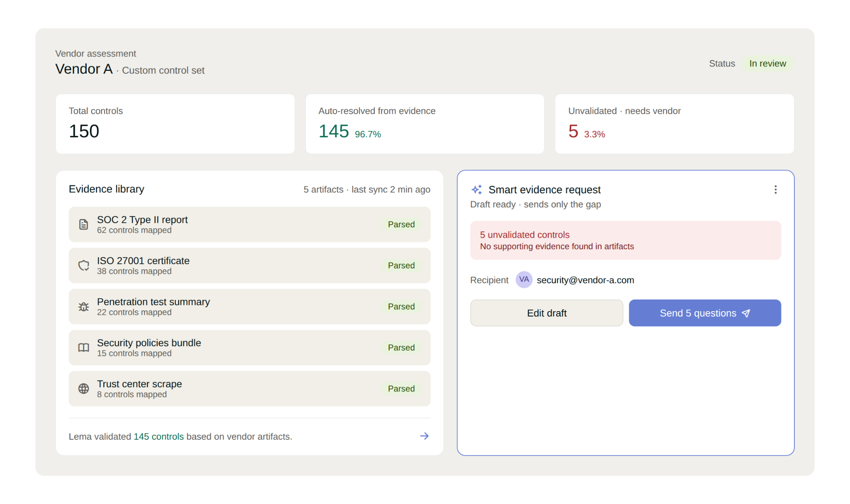Screen dimensions: 850x504
Task: Click Parsed badge on Security policies bundle
Action: (401, 348)
